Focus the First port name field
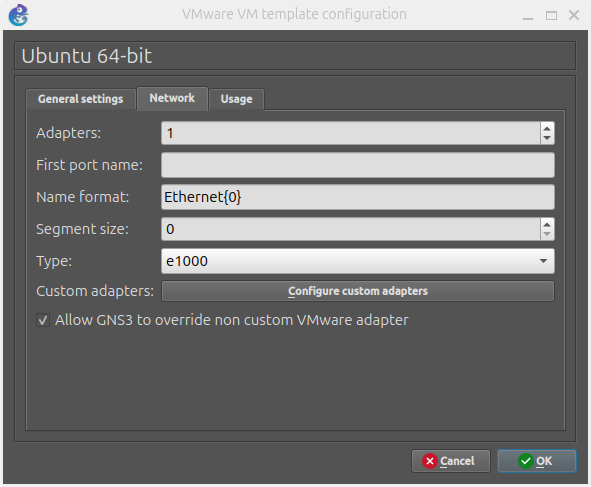Image resolution: width=591 pixels, height=487 pixels. (358, 165)
